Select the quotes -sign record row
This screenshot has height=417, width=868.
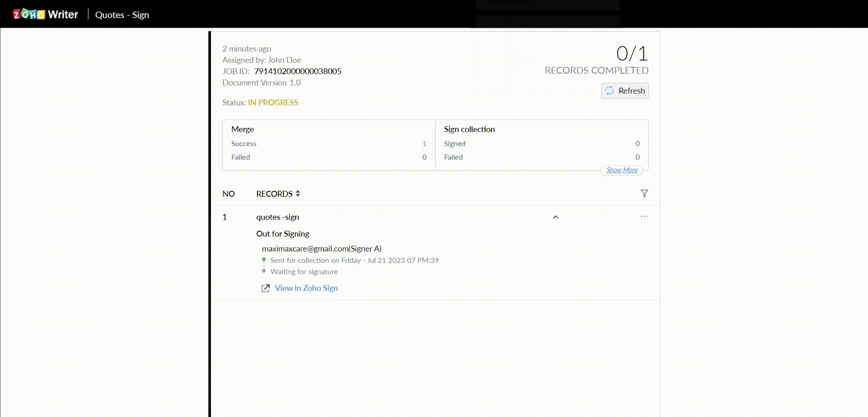[x=278, y=217]
